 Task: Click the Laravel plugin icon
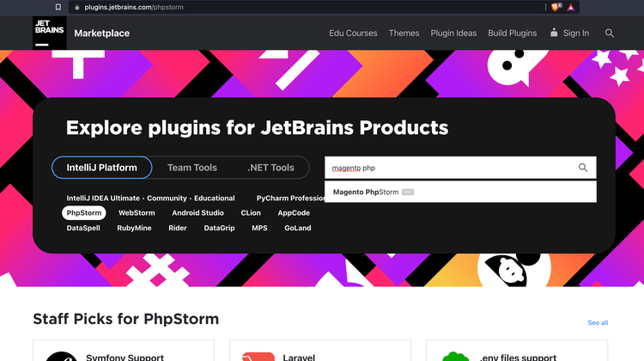[258, 357]
